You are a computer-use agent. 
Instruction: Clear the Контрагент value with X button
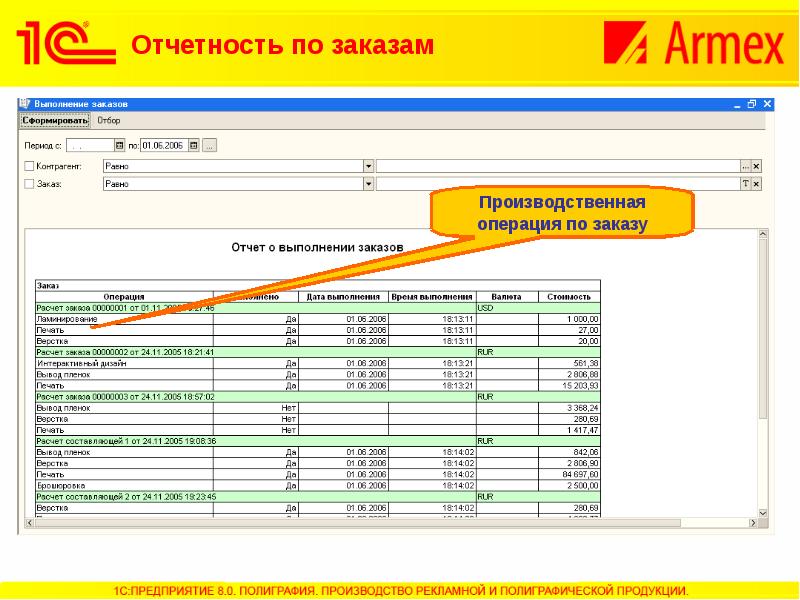click(x=757, y=165)
